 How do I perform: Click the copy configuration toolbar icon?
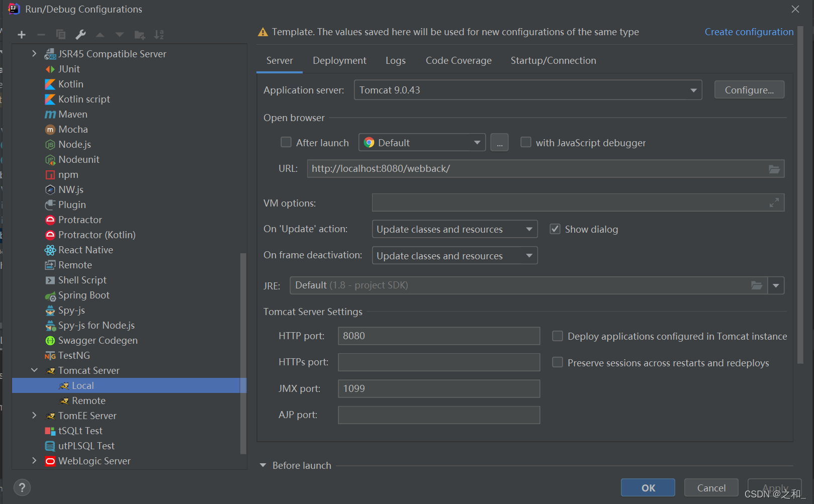tap(61, 35)
